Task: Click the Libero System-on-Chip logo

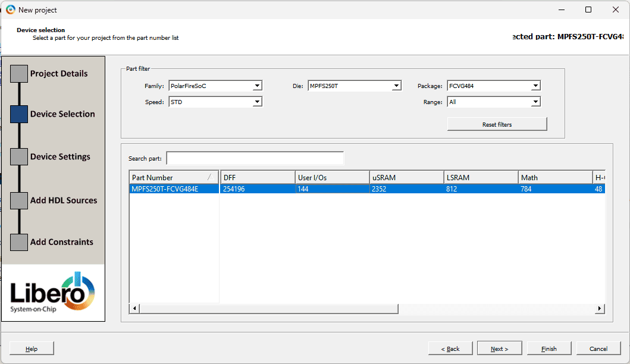Action: [53, 293]
